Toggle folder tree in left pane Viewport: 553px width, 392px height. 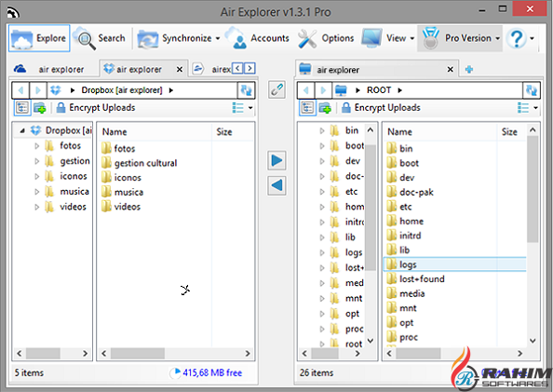click(x=22, y=108)
